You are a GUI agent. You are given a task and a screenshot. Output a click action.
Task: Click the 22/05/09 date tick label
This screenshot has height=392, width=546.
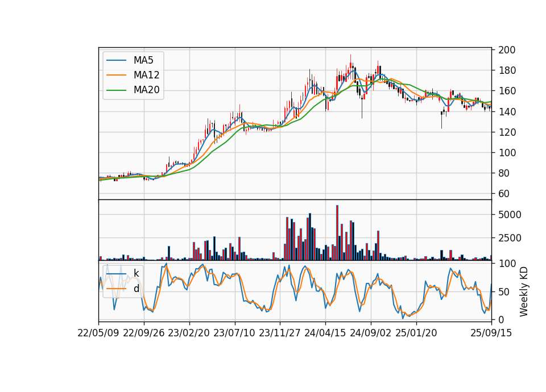(98, 333)
